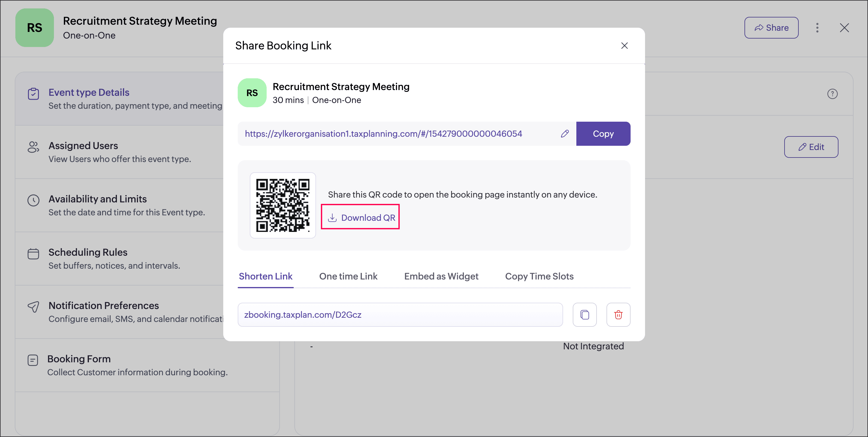
Task: Switch to One time Link tab
Action: pyautogui.click(x=348, y=276)
